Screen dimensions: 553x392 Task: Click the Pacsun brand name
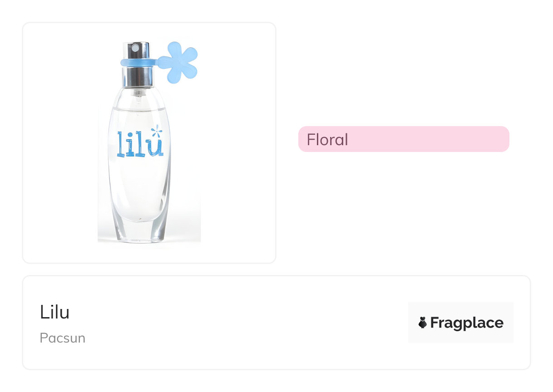tap(62, 338)
